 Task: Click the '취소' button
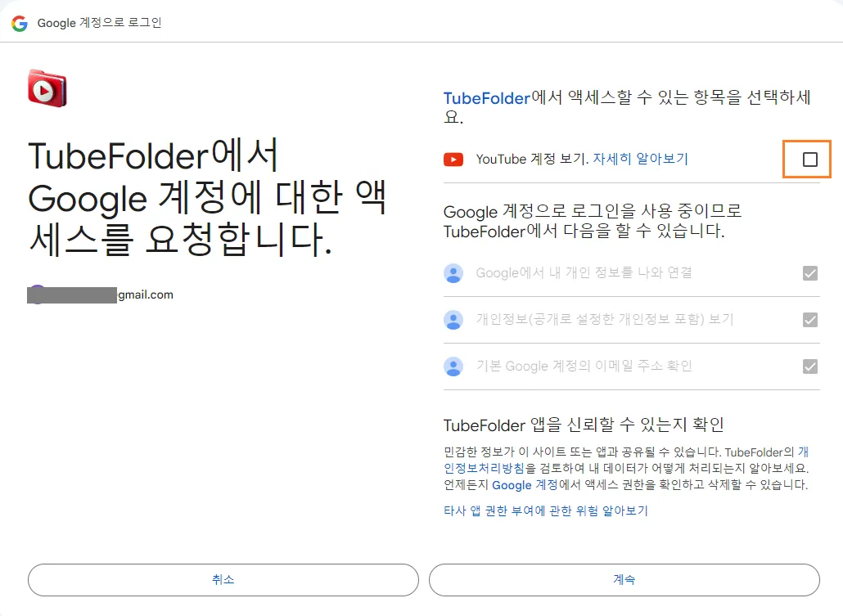[223, 579]
